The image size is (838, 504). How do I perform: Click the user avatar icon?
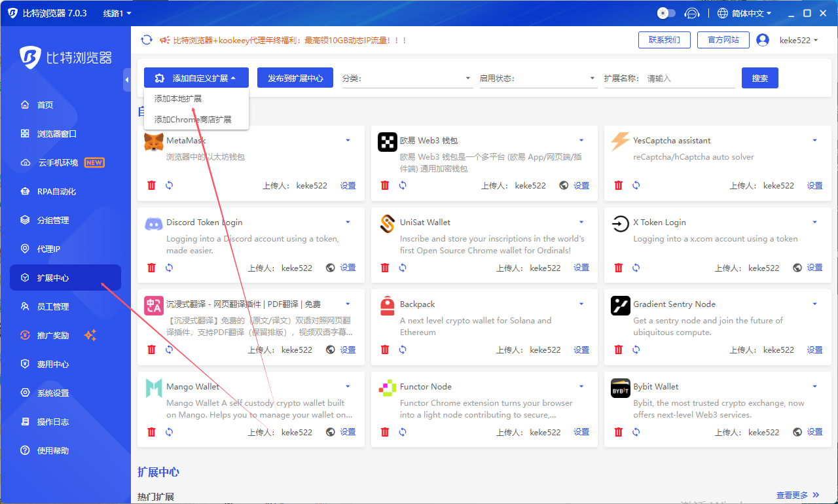pyautogui.click(x=763, y=40)
